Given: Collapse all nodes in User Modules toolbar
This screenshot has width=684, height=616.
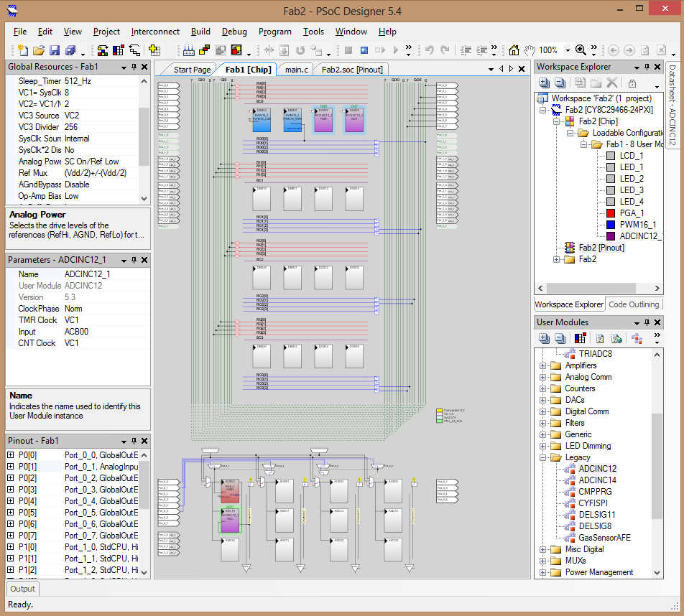Looking at the screenshot, I should (560, 339).
